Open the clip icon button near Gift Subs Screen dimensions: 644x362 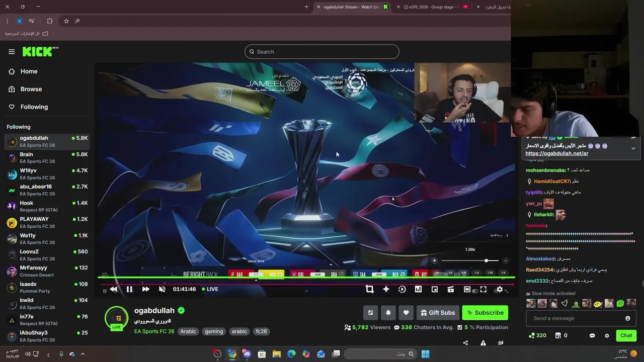click(370, 313)
